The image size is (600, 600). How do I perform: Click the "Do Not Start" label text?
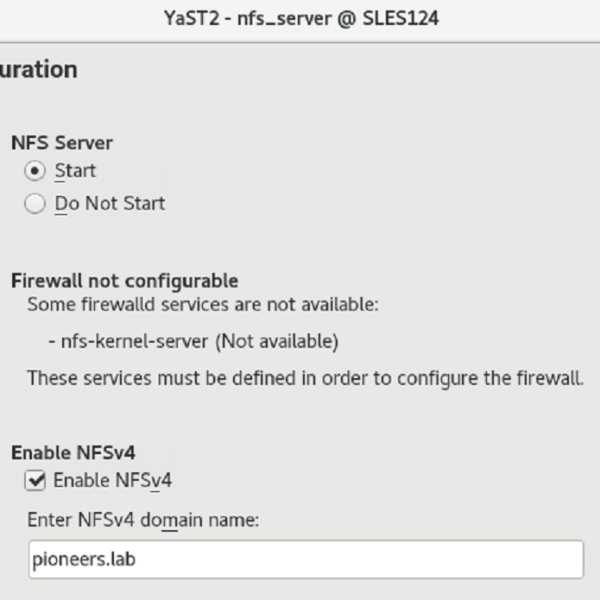pos(110,204)
